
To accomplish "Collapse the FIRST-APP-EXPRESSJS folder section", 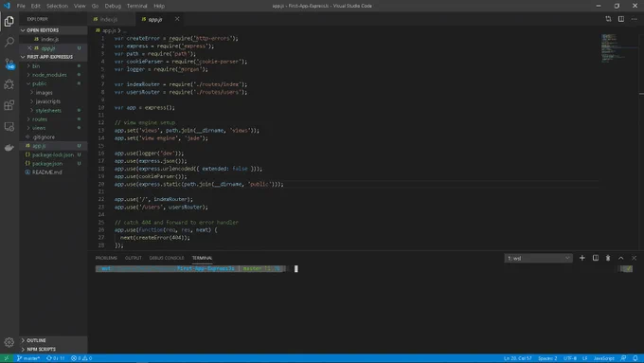I will (x=53, y=57).
